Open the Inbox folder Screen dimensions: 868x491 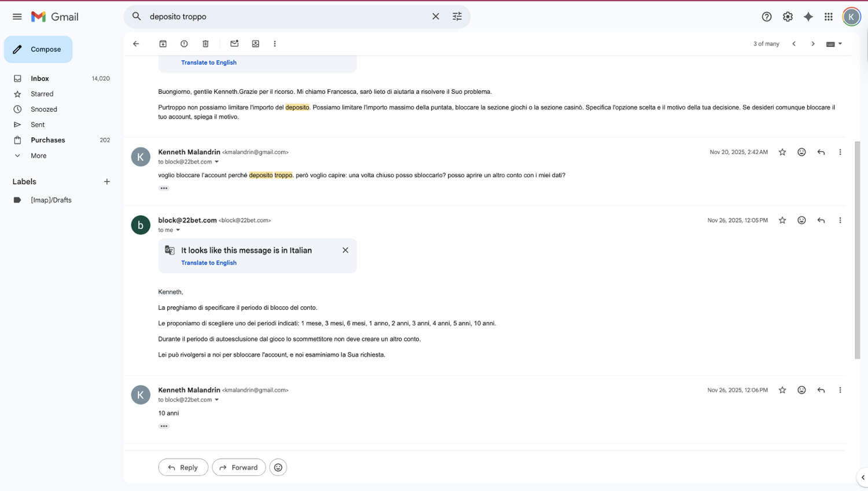pos(40,79)
